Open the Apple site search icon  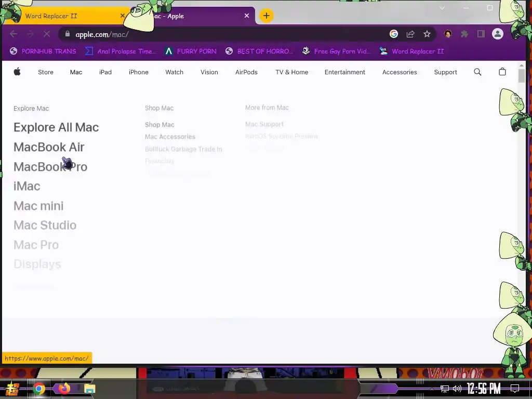click(477, 72)
